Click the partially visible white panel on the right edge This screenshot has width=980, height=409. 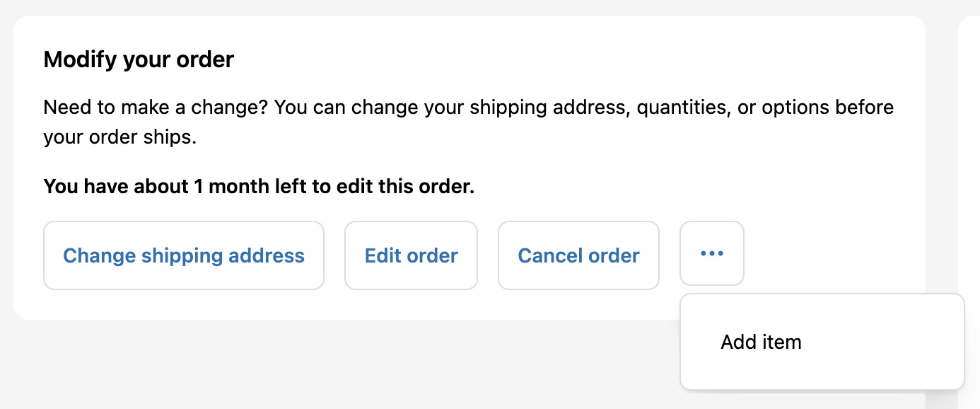(x=970, y=177)
